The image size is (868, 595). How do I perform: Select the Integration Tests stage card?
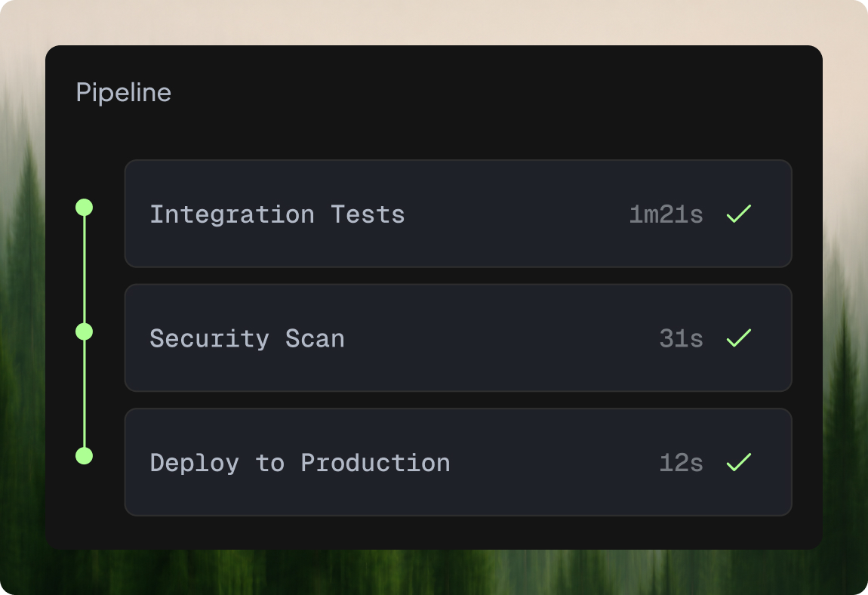(458, 214)
